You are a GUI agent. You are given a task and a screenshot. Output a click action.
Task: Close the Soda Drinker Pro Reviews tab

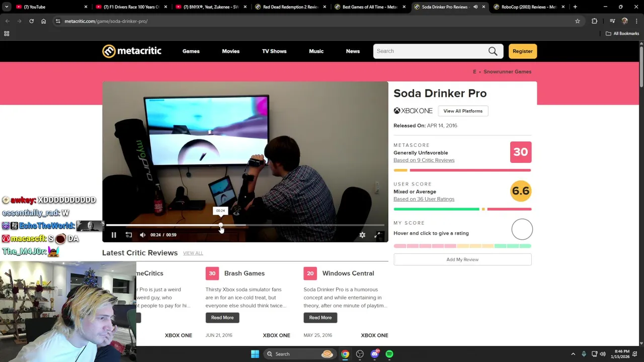click(x=484, y=7)
